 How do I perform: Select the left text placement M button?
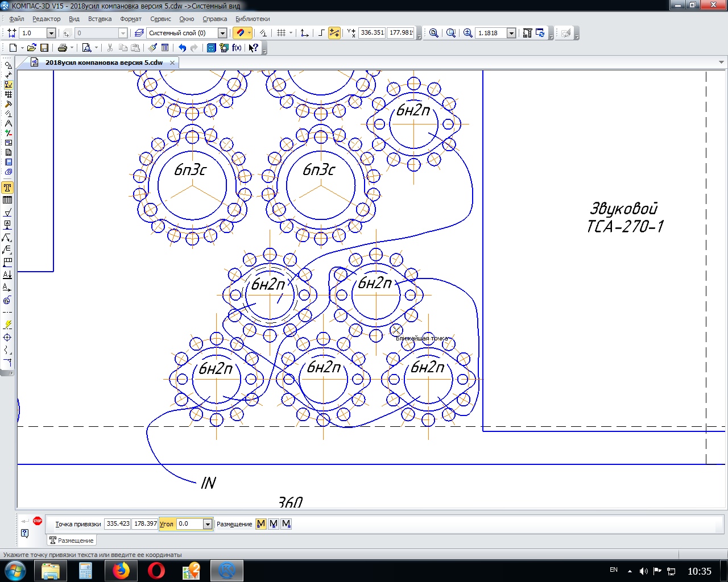(261, 524)
